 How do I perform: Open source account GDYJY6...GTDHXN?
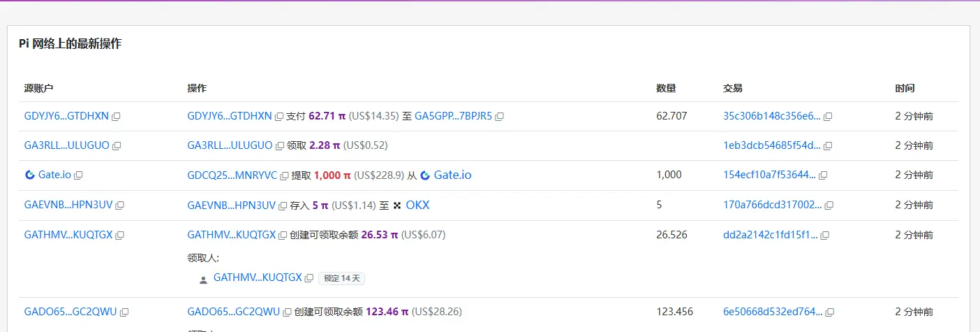point(67,116)
